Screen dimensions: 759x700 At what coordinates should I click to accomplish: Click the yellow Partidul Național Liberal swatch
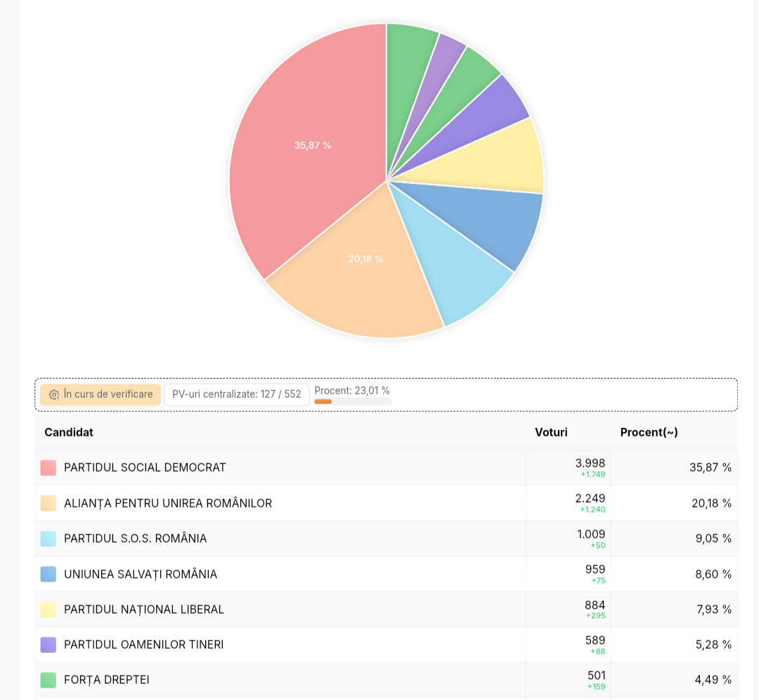(x=48, y=609)
